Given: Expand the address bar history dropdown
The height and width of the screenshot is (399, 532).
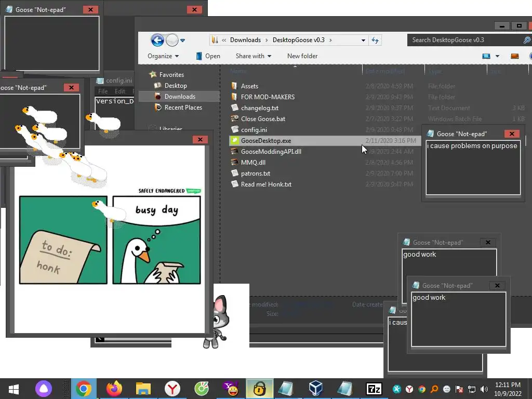Looking at the screenshot, I should pos(363,40).
